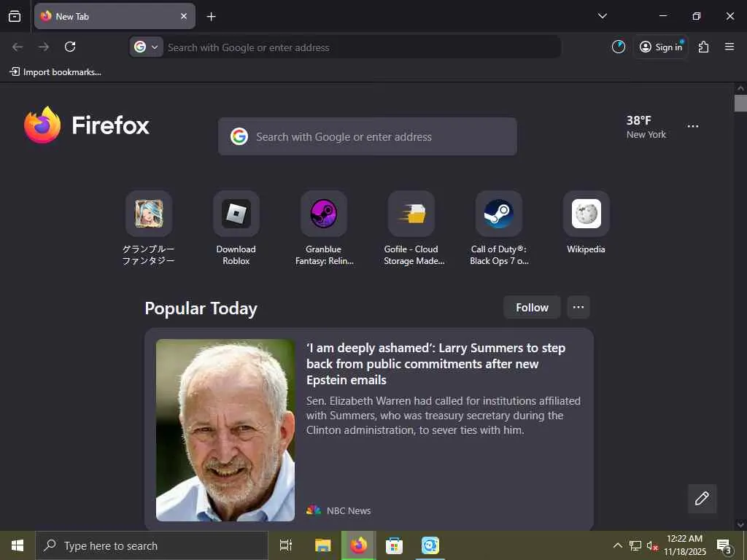Viewport: 747px width, 560px height.
Task: Click the pencil customize page icon
Action: 702,499
